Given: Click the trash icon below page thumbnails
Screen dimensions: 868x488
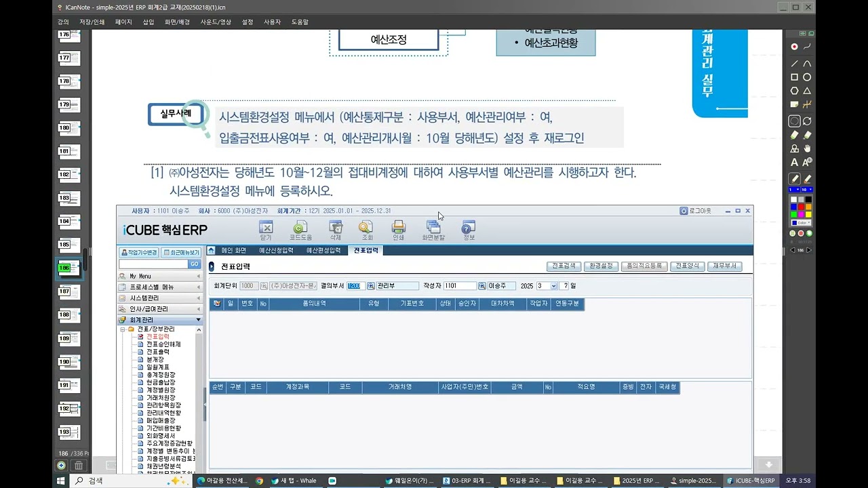Looking at the screenshot, I should click(79, 466).
